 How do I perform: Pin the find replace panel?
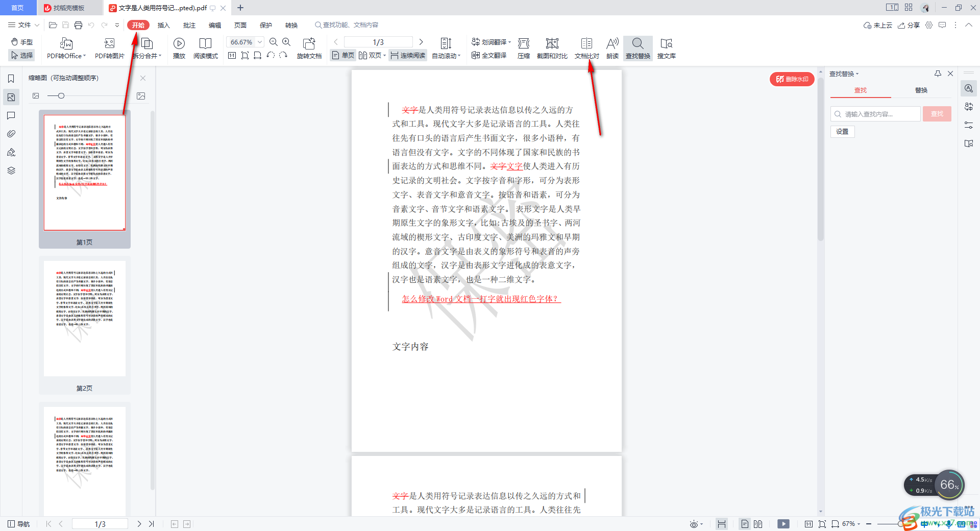pos(938,74)
